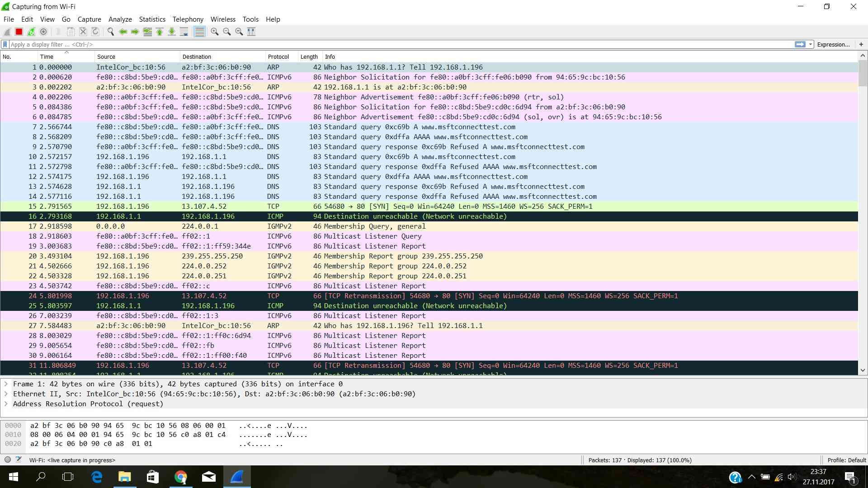Find a packet with magnifier icon
The image size is (868, 488).
(x=110, y=32)
